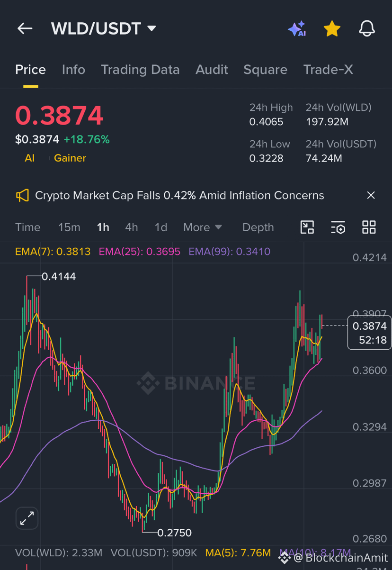
Task: Tap the Gainer tag label
Action: (70, 158)
